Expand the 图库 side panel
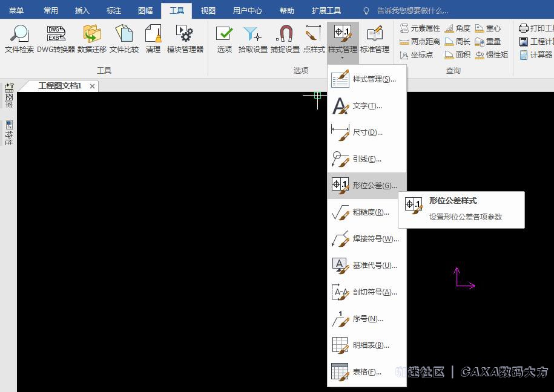554x392 pixels. 9,96
